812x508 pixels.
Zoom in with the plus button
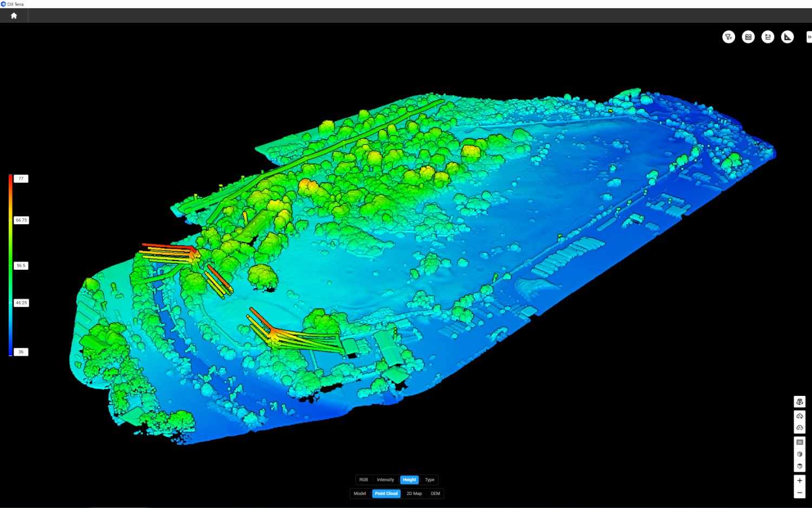(800, 480)
